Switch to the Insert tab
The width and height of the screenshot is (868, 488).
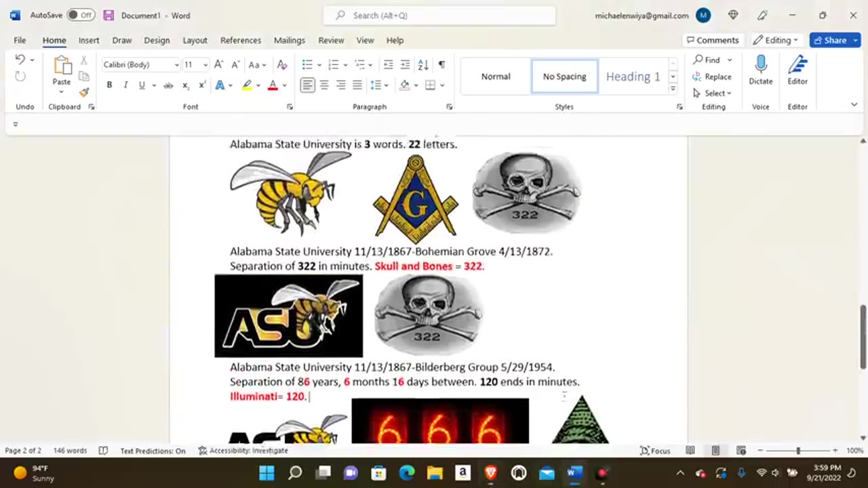click(x=89, y=40)
